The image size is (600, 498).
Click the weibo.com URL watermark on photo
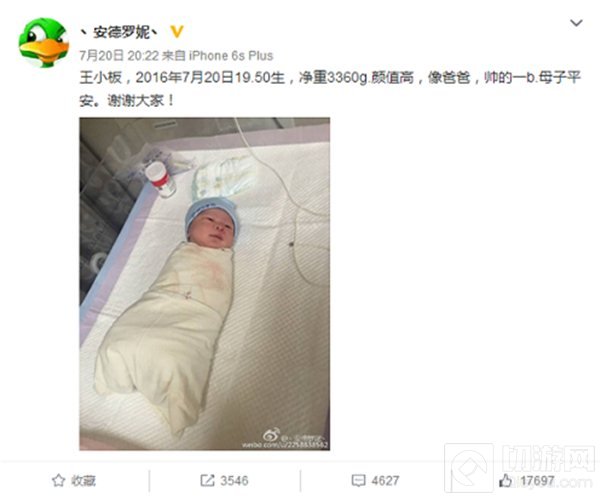285,445
